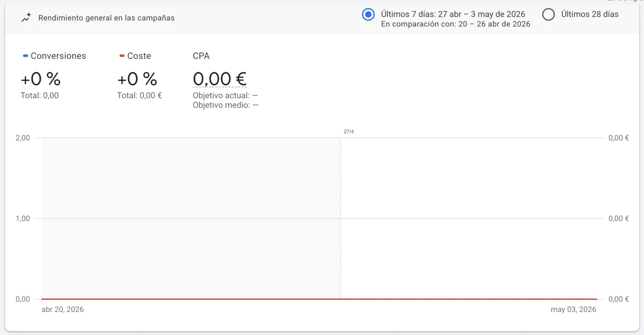Select the Últimos 28 días radio button

[549, 14]
